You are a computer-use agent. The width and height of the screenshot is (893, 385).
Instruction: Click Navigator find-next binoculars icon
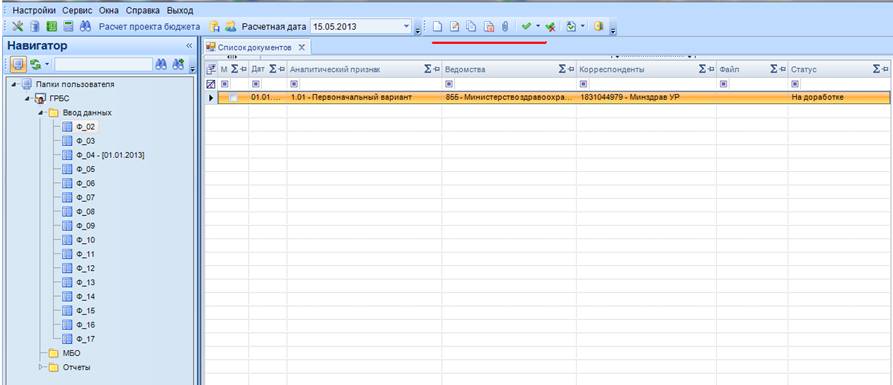click(x=178, y=65)
